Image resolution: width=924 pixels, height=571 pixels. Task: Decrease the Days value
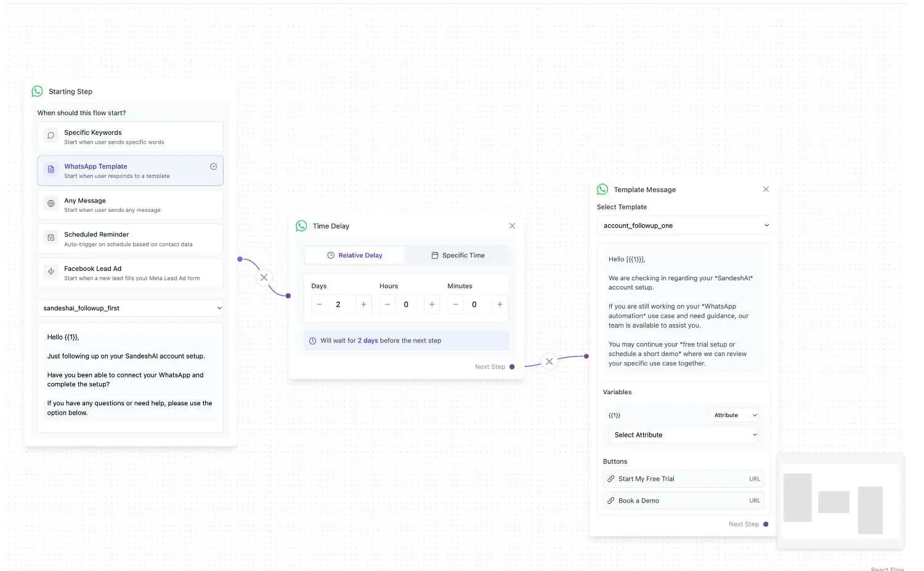point(319,304)
